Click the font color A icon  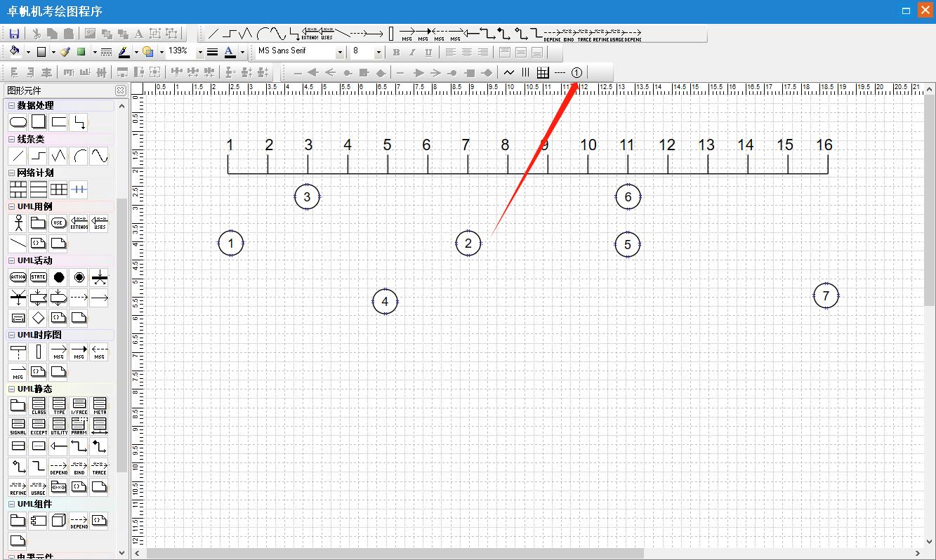[230, 52]
